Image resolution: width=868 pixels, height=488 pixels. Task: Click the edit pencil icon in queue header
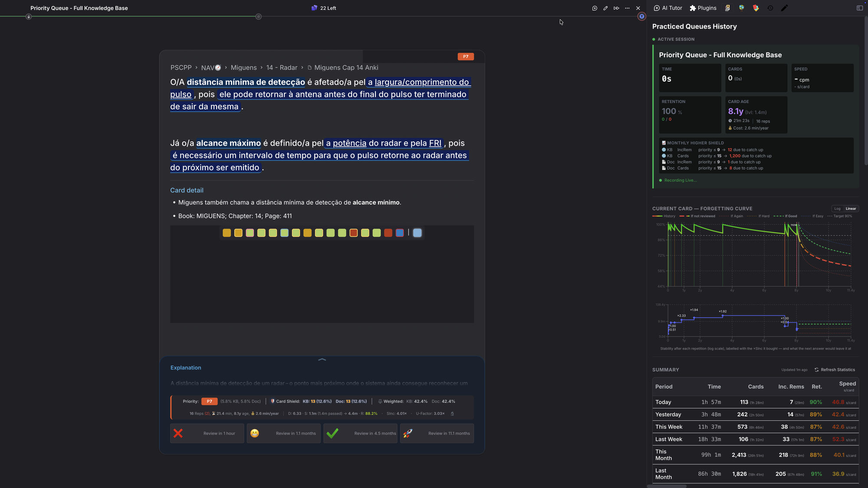click(x=605, y=8)
